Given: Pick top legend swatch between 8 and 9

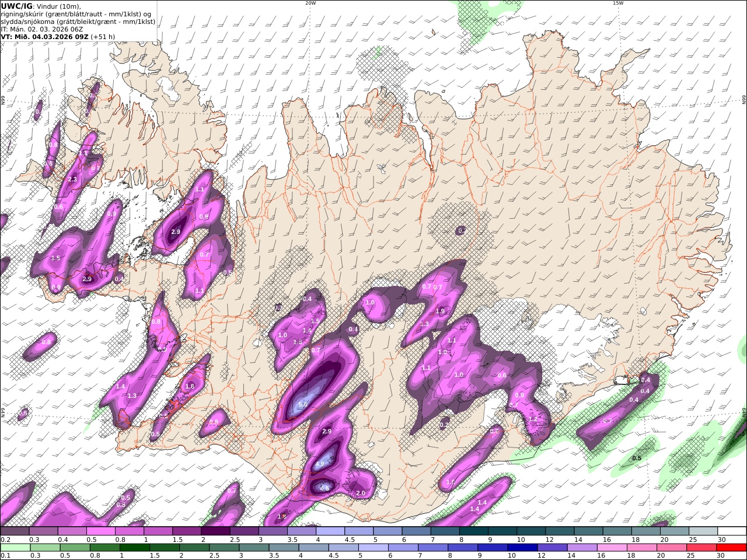Looking at the screenshot, I should pos(474,531).
